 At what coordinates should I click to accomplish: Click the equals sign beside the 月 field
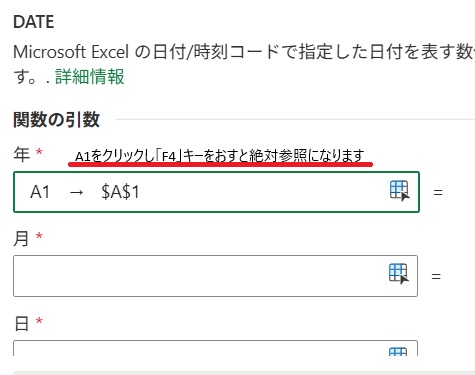coord(436,276)
